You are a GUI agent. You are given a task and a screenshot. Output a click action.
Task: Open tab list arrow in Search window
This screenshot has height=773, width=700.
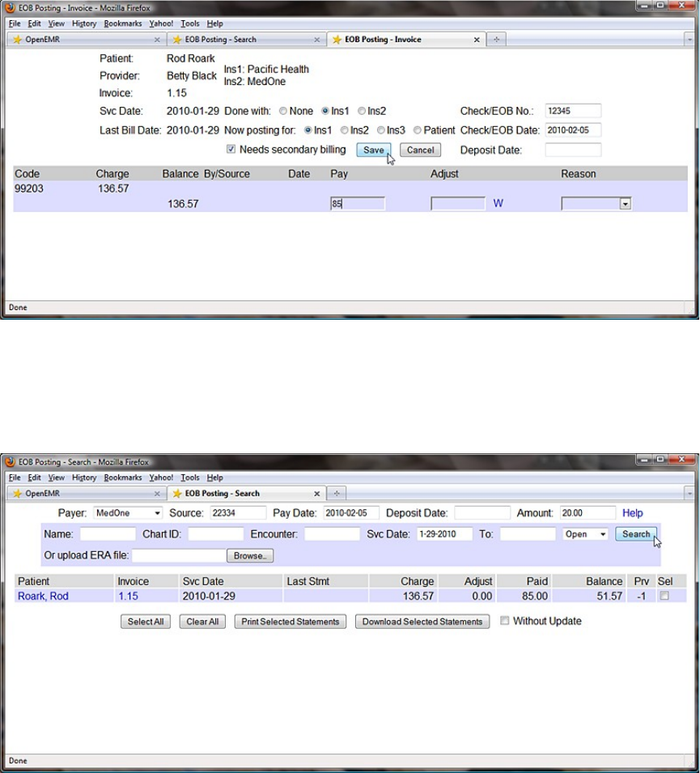coord(689,493)
